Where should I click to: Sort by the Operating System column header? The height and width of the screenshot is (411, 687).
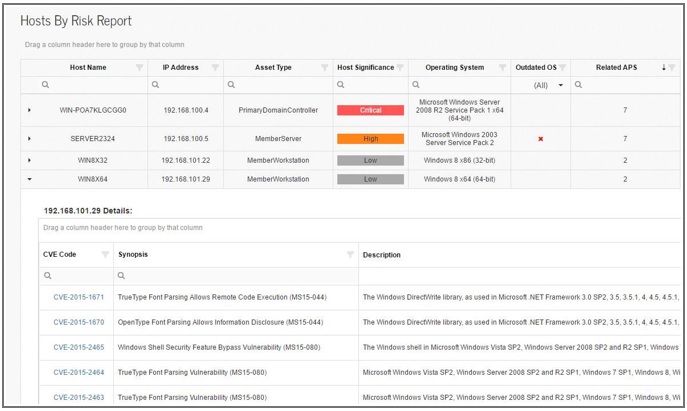pos(455,67)
